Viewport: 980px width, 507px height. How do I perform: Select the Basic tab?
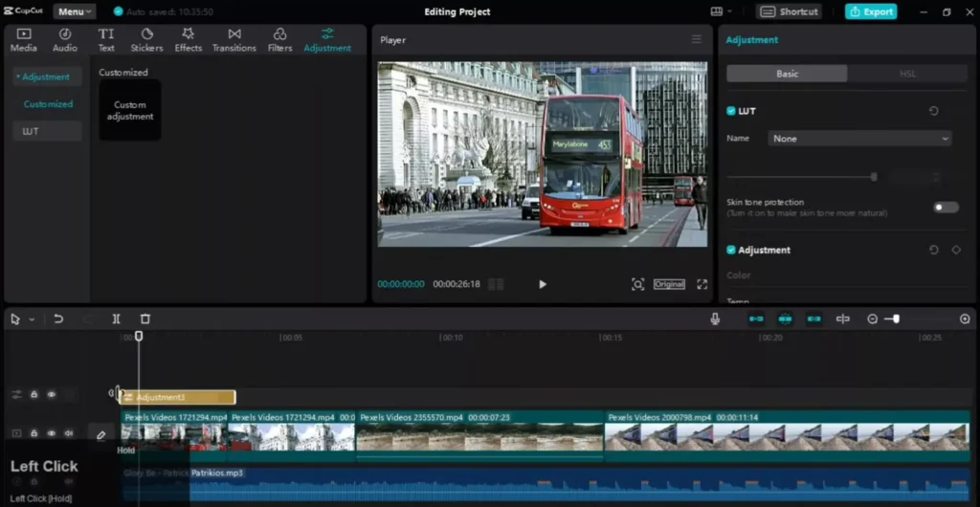point(787,74)
